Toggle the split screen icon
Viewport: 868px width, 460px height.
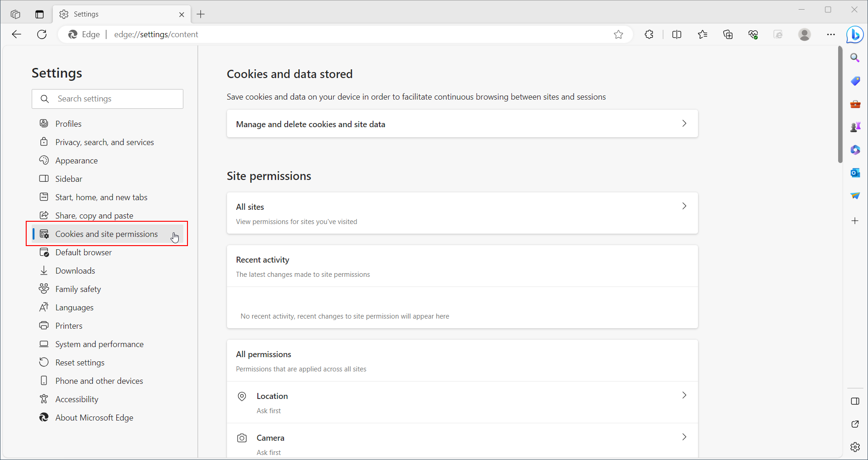(676, 34)
